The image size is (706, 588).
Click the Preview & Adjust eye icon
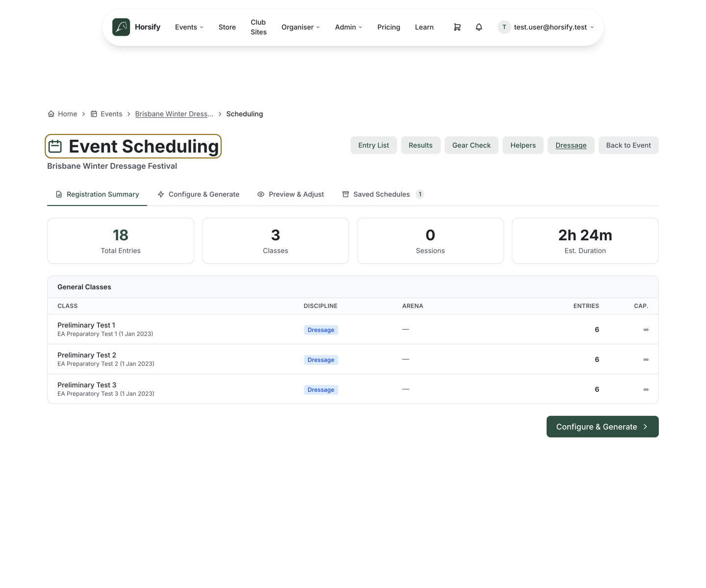click(x=261, y=194)
